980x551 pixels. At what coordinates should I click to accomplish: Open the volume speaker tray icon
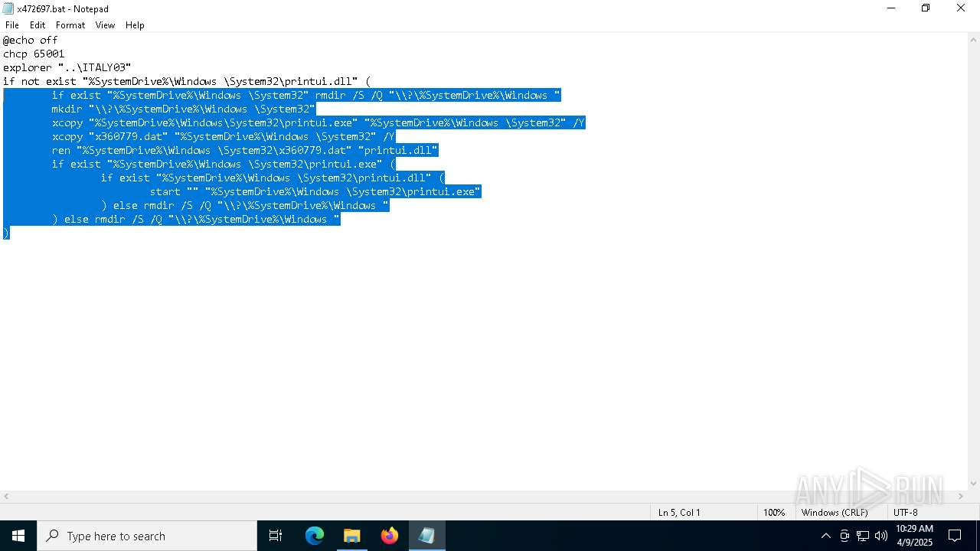tap(881, 536)
